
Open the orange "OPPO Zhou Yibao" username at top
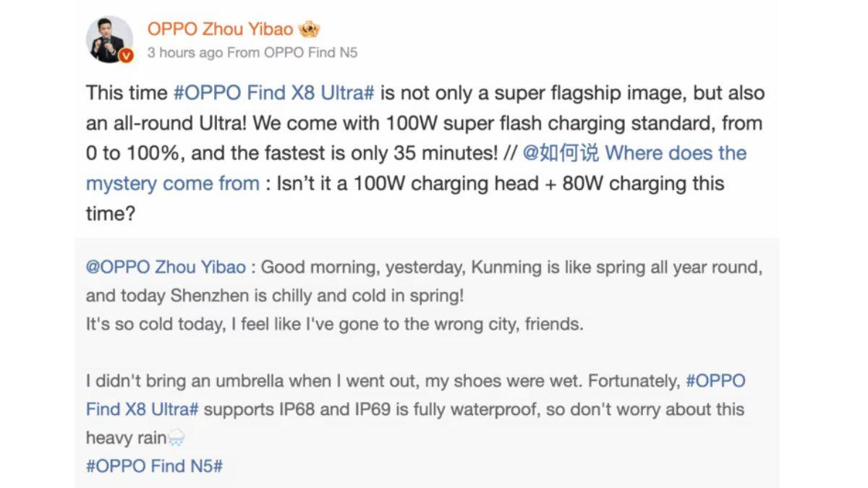(x=220, y=29)
